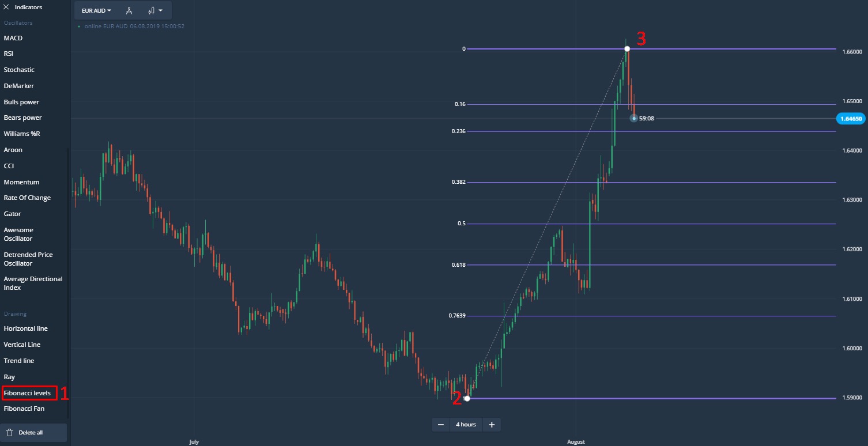Choose the Fibonacci Fan drawing tool
The image size is (868, 446).
[x=24, y=409]
